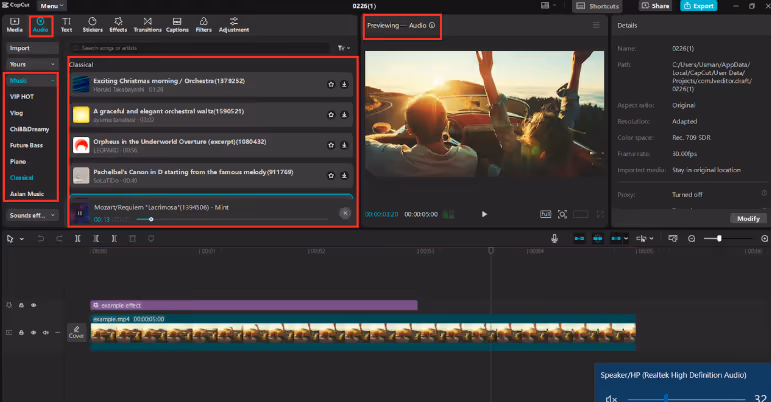
Task: Close the Mozart Requiem preview bar
Action: coord(344,213)
